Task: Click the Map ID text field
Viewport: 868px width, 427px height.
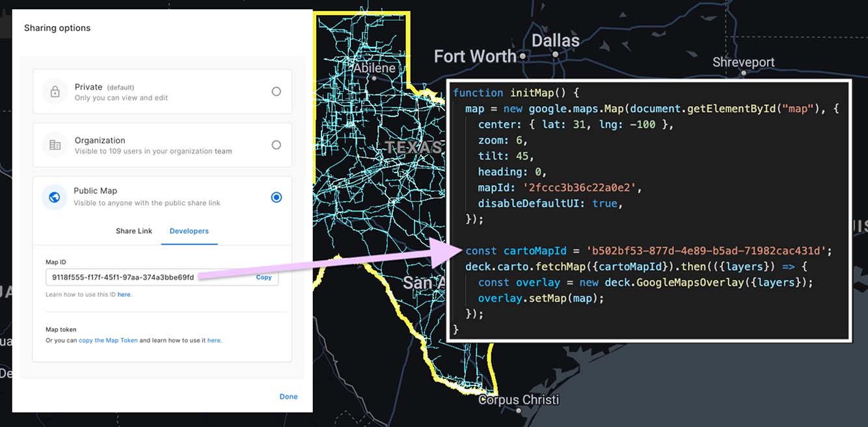Action: [x=150, y=277]
